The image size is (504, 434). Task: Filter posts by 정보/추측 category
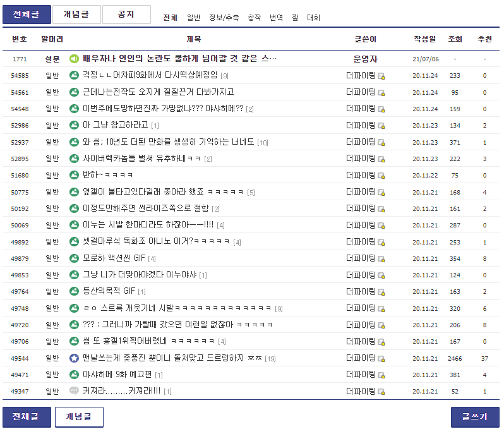pyautogui.click(x=224, y=18)
